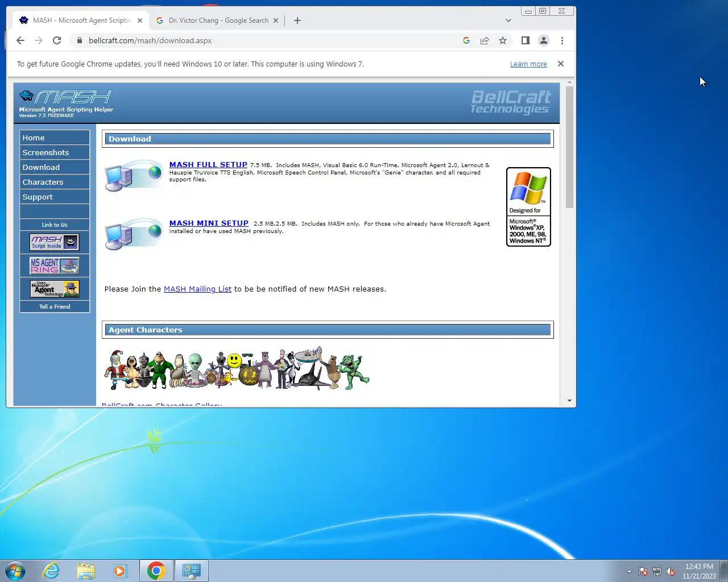
Task: Click the Uses Microsoft Agent Technology badge
Action: coord(55,289)
